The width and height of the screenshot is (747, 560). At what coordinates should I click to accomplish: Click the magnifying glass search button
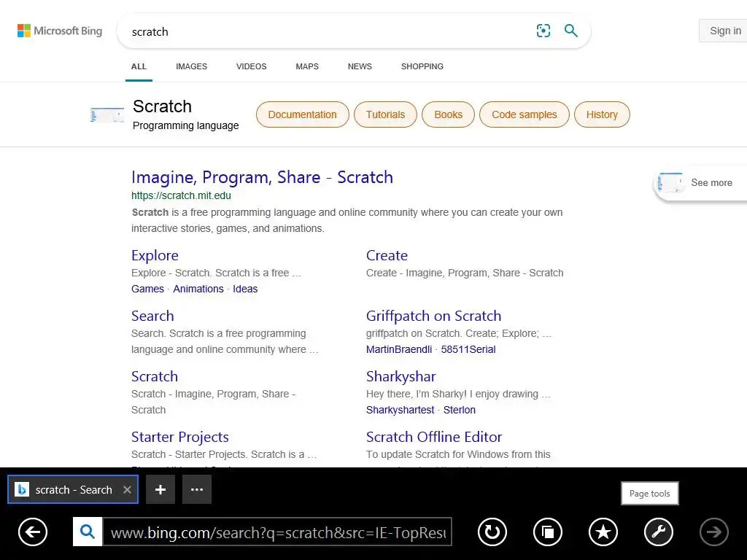click(x=570, y=31)
